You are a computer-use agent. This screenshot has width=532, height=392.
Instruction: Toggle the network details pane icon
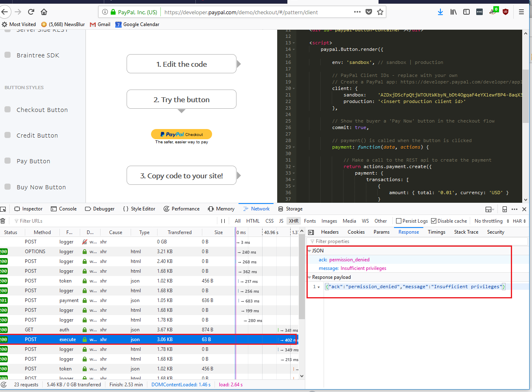311,232
